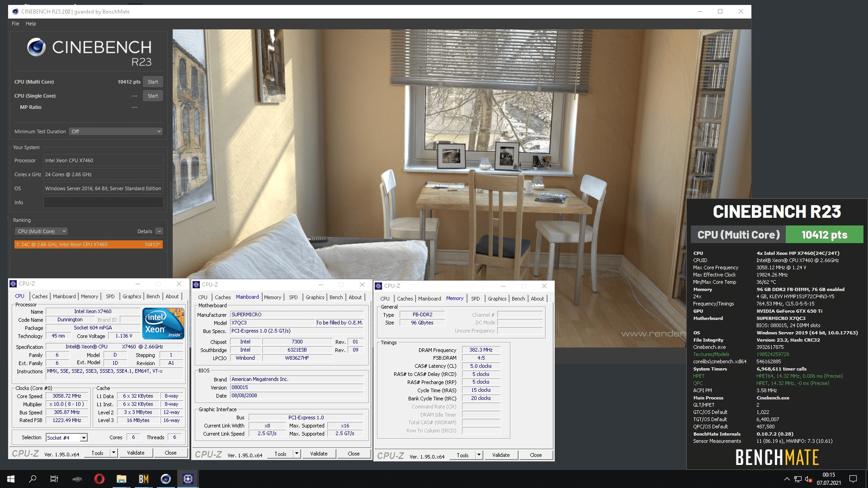Switch to CPU-Z taskbar icon

188,479
